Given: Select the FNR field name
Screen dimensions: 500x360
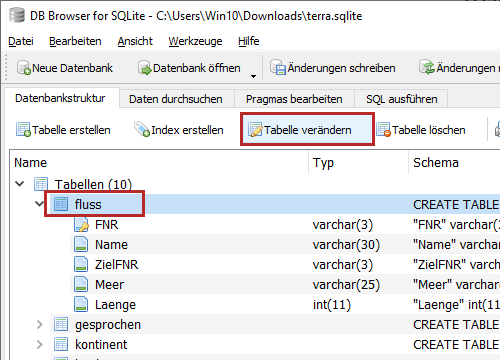Looking at the screenshot, I should pyautogui.click(x=107, y=224).
